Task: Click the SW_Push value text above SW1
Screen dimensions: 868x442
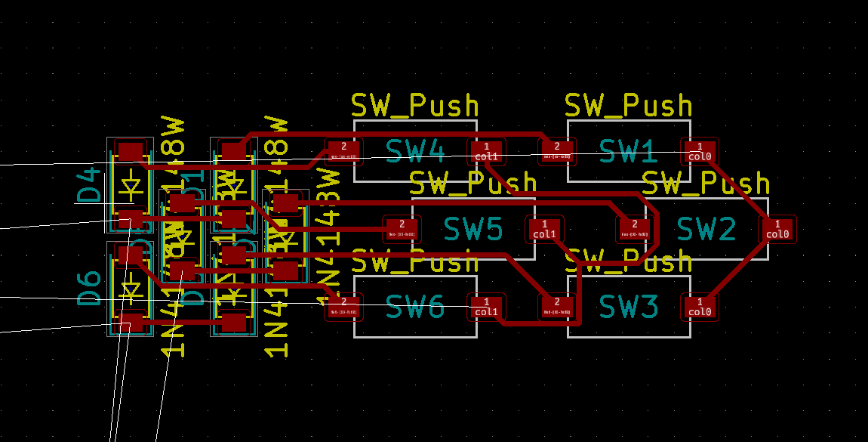Action: pyautogui.click(x=628, y=105)
